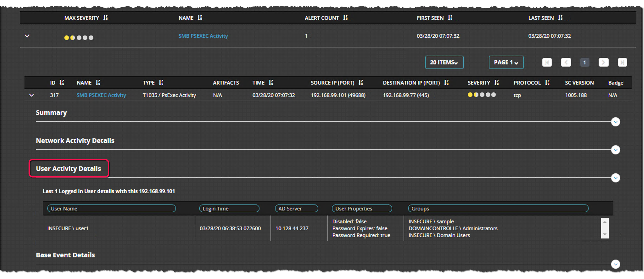The image size is (644, 279).
Task: Open SMB PSEXEC Activity link in top table
Action: [203, 36]
